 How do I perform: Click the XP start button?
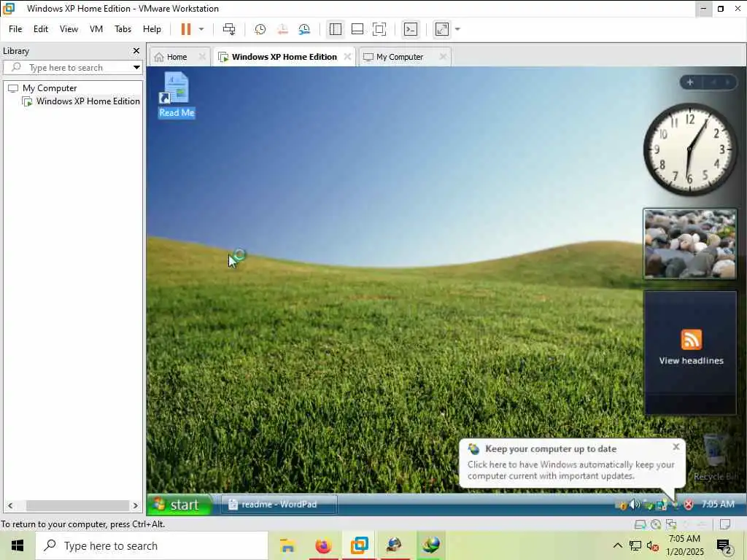(179, 505)
